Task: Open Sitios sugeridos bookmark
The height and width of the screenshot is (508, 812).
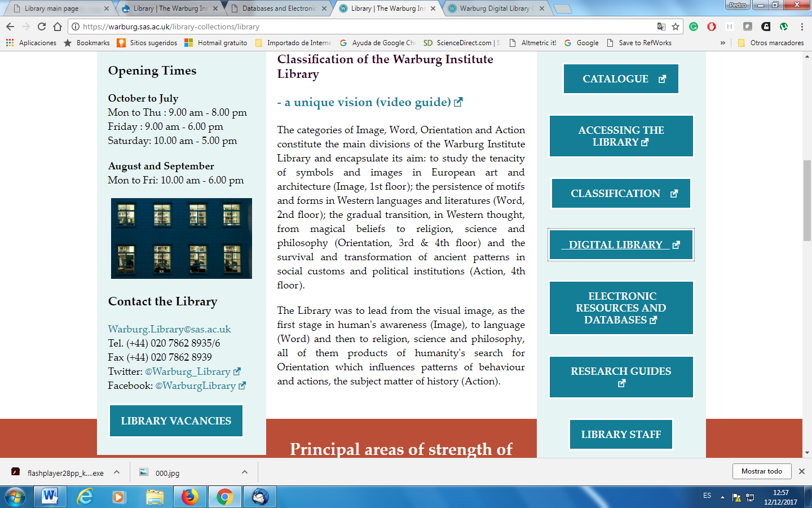Action: tap(147, 43)
